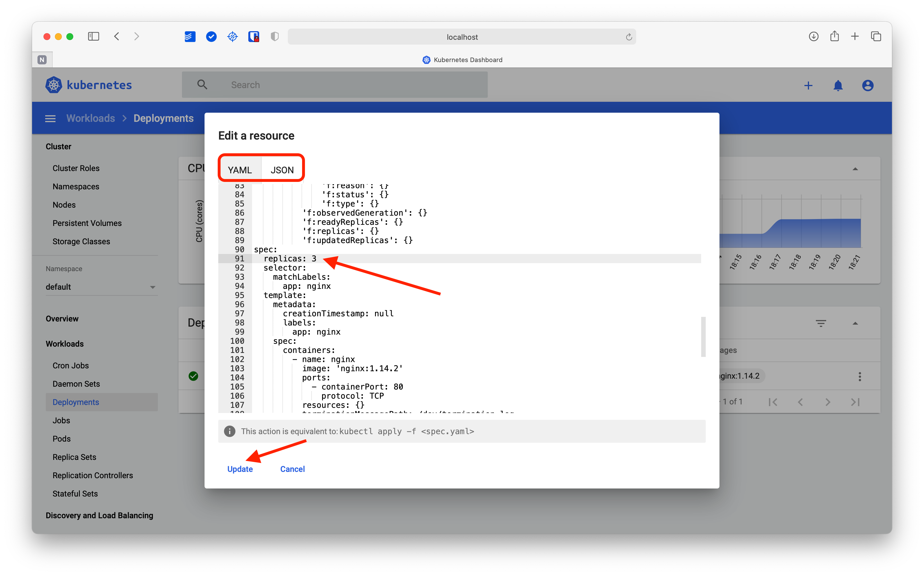
Task: Click the Cancel button
Action: 292,469
